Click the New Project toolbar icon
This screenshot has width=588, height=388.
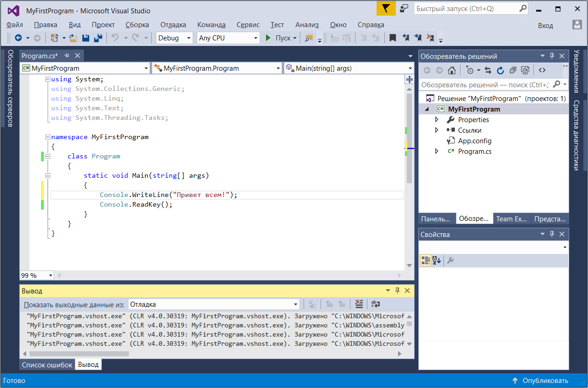pos(55,38)
